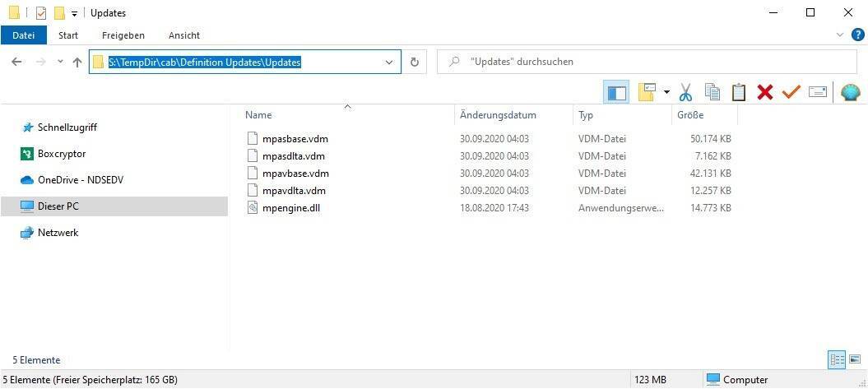Viewport: 868px width, 389px height.
Task: Sort files by the Größe column header
Action: point(690,115)
